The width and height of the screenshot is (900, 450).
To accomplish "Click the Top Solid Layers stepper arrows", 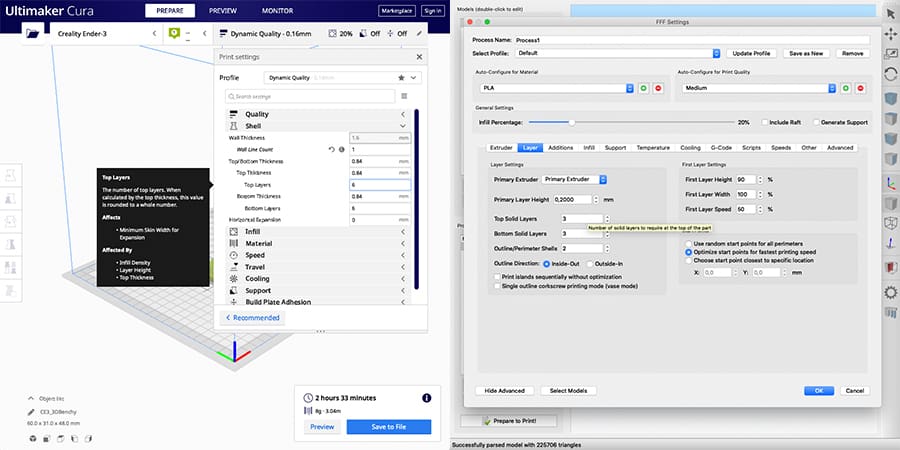I will click(x=607, y=219).
